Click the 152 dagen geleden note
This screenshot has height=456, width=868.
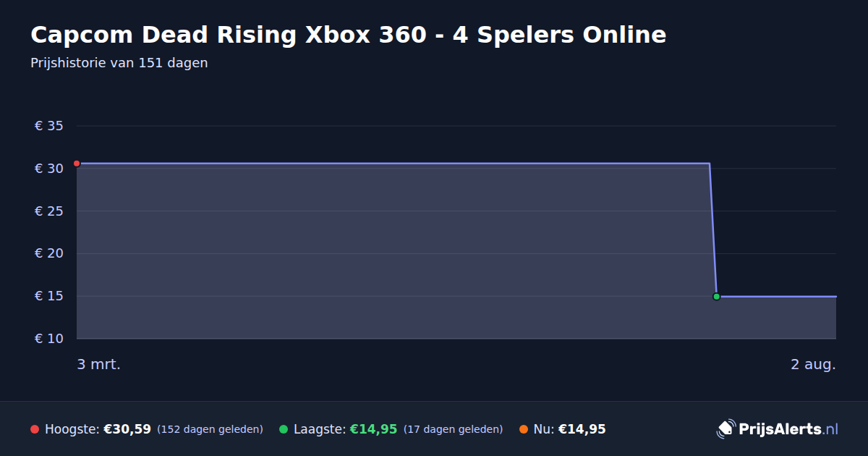coord(210,429)
